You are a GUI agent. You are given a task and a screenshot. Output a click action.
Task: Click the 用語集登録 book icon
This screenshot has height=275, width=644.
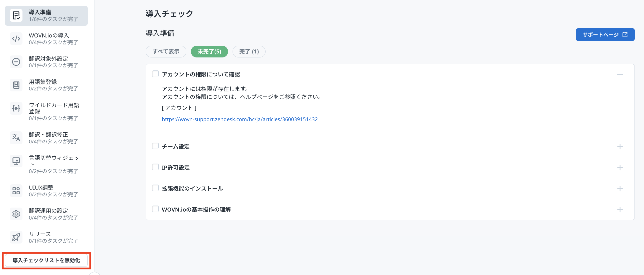[16, 85]
